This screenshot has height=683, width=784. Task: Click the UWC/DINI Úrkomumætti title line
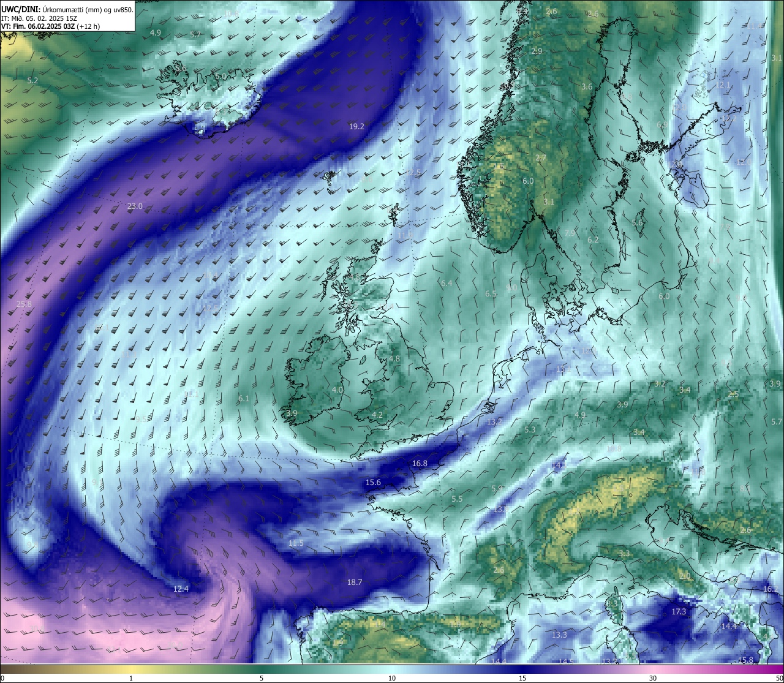point(67,10)
